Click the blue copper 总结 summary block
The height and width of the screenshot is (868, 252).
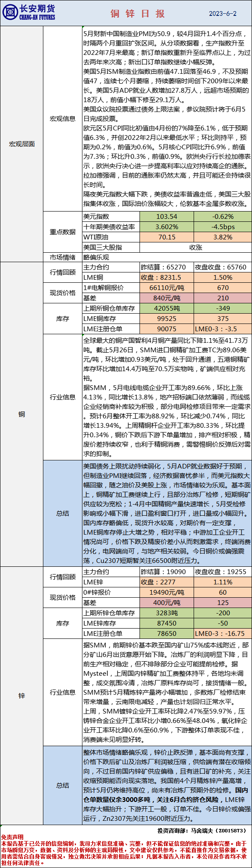(167, 514)
